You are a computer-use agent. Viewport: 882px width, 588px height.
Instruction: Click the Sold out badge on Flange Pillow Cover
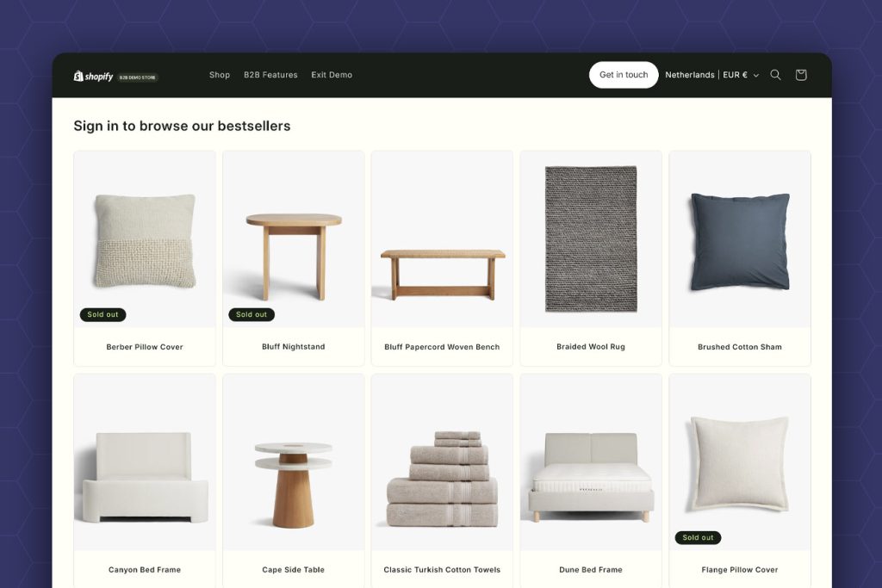[x=698, y=537]
